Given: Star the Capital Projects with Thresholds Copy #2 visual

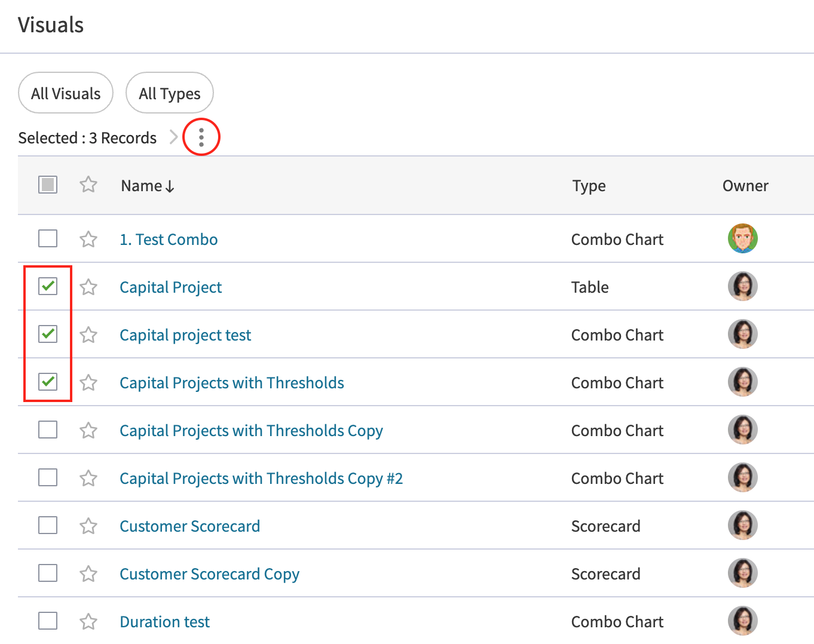Looking at the screenshot, I should click(88, 478).
